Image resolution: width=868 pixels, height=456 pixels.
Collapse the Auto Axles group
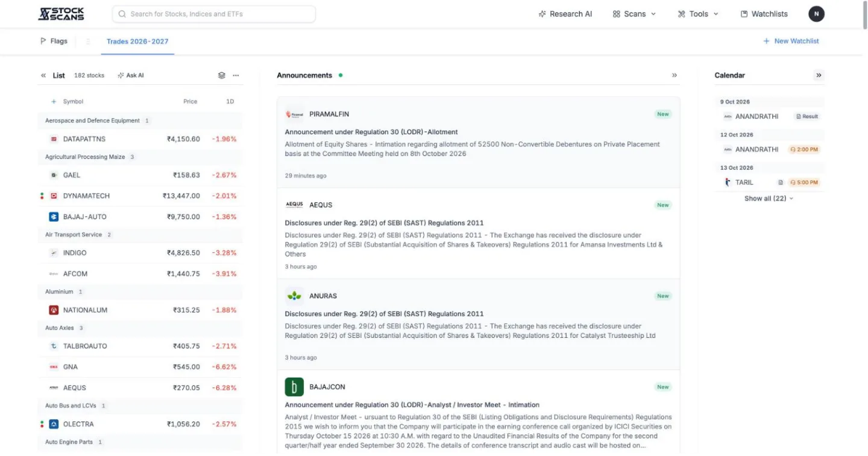pyautogui.click(x=140, y=328)
